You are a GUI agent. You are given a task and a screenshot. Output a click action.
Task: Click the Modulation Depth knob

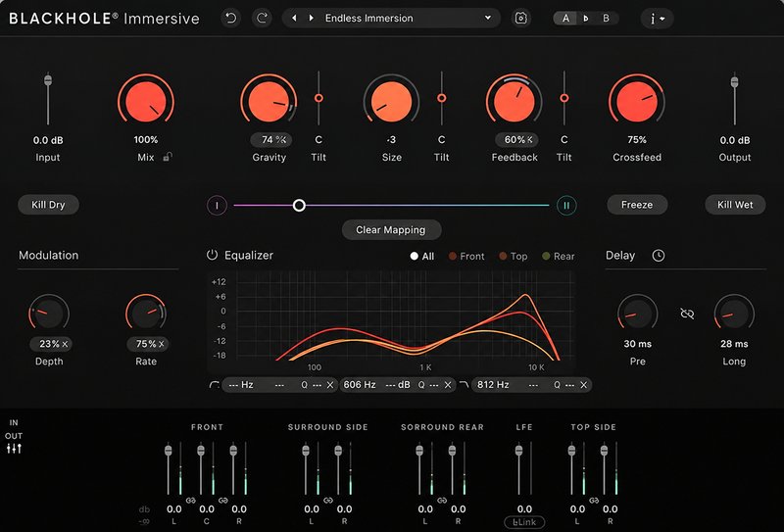click(49, 314)
